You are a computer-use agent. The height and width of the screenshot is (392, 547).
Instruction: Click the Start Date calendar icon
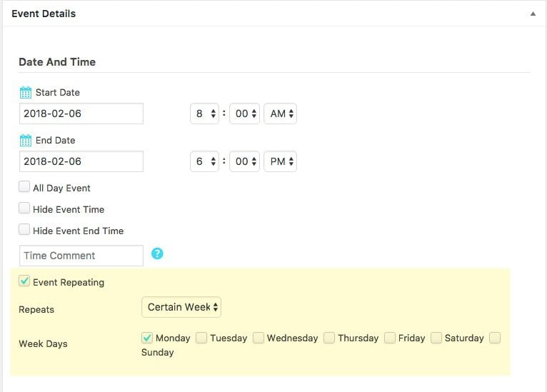(x=26, y=93)
